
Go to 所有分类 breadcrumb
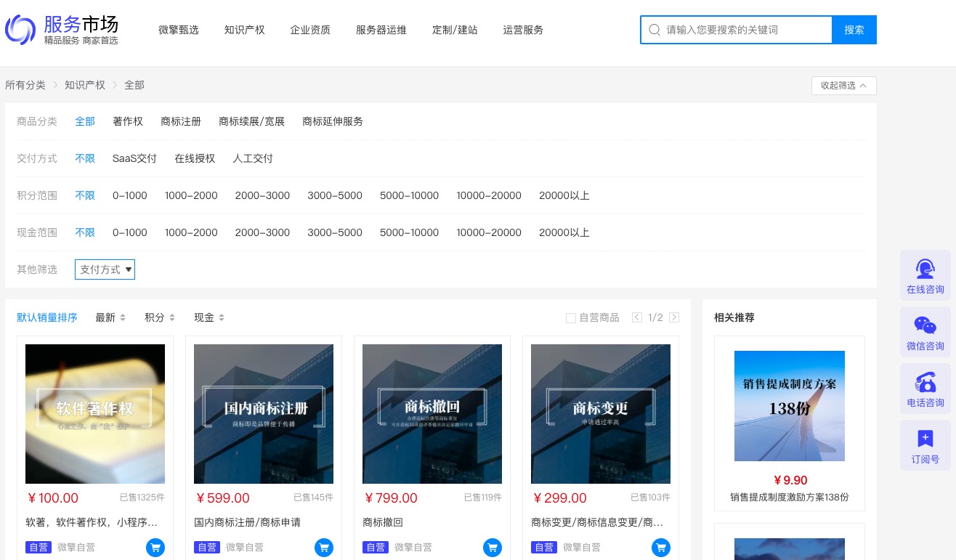click(x=25, y=85)
